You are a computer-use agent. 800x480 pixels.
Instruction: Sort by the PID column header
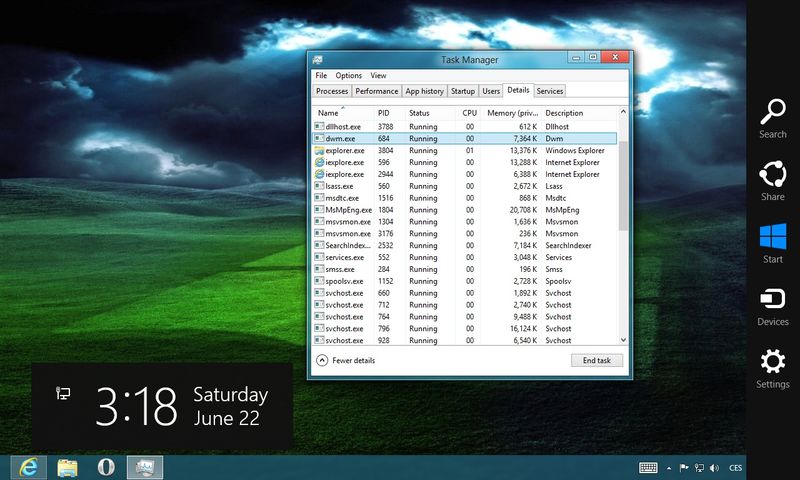388,113
